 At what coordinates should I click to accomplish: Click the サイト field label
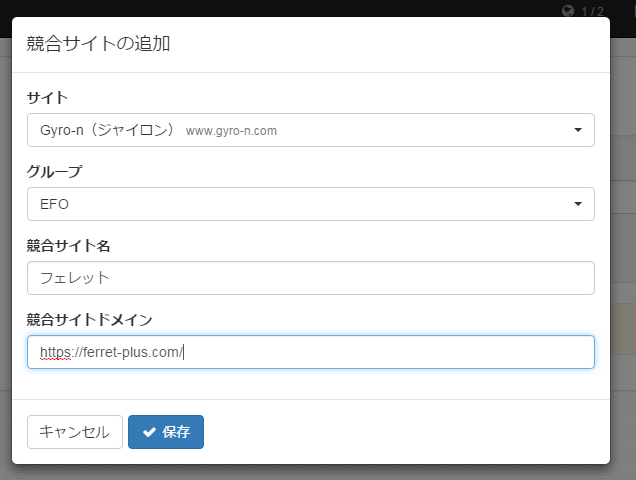click(x=47, y=98)
